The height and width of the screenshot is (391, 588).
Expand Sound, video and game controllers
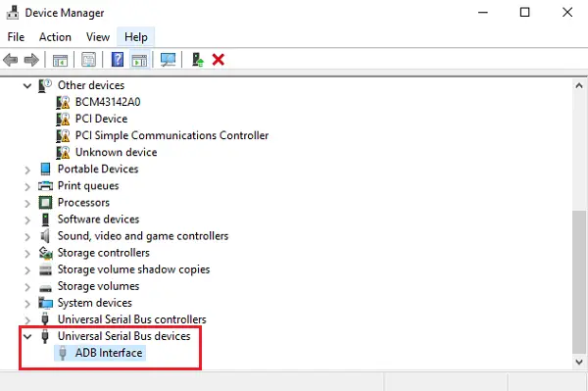(27, 237)
